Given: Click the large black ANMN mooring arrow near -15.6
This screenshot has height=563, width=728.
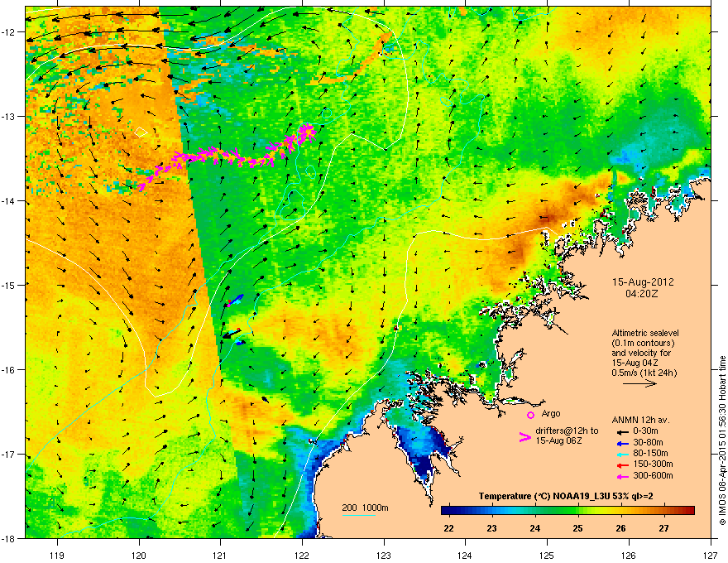Looking at the screenshot, I should coord(231,333).
